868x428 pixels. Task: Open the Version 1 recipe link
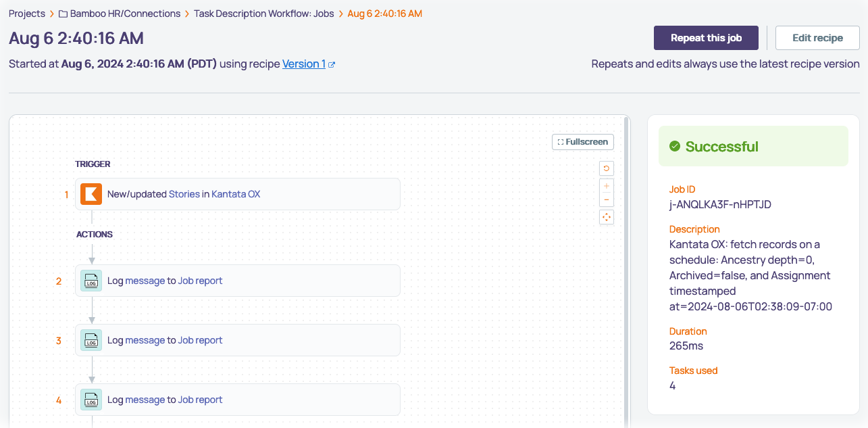304,64
